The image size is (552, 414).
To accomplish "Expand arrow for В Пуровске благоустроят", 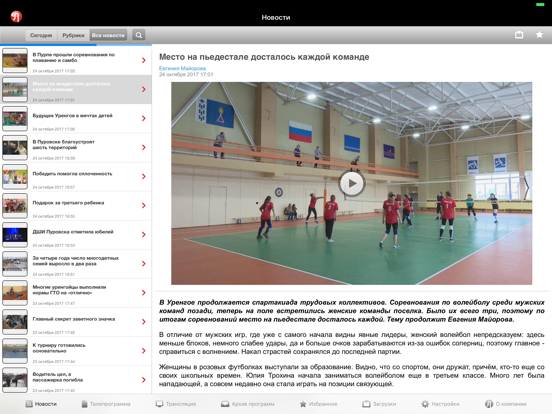I will [x=144, y=148].
